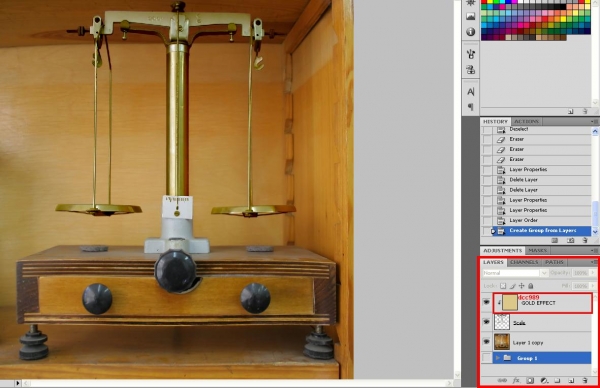The height and width of the screenshot is (388, 600).
Task: Click the Layer Order history state icon
Action: pyautogui.click(x=501, y=220)
